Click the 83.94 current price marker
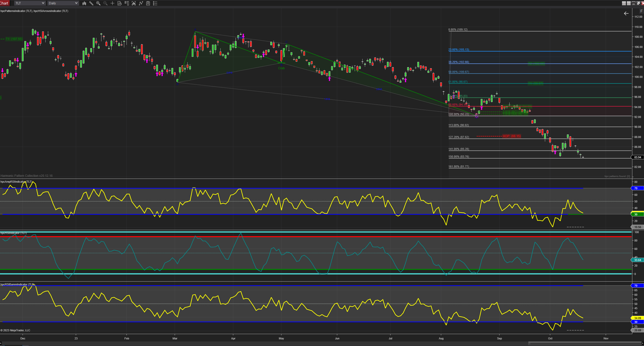The image size is (644, 346). (x=637, y=157)
